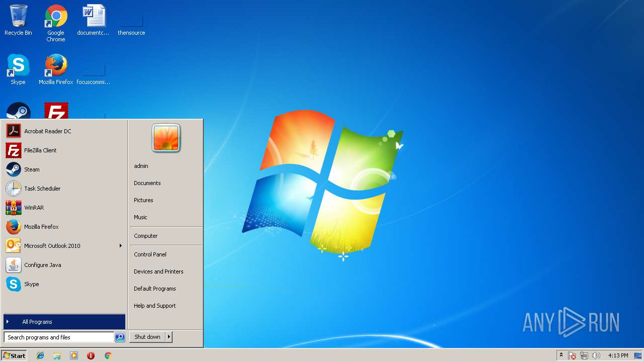The width and height of the screenshot is (644, 362).
Task: Open Action Center flag in tray
Action: coord(572,355)
